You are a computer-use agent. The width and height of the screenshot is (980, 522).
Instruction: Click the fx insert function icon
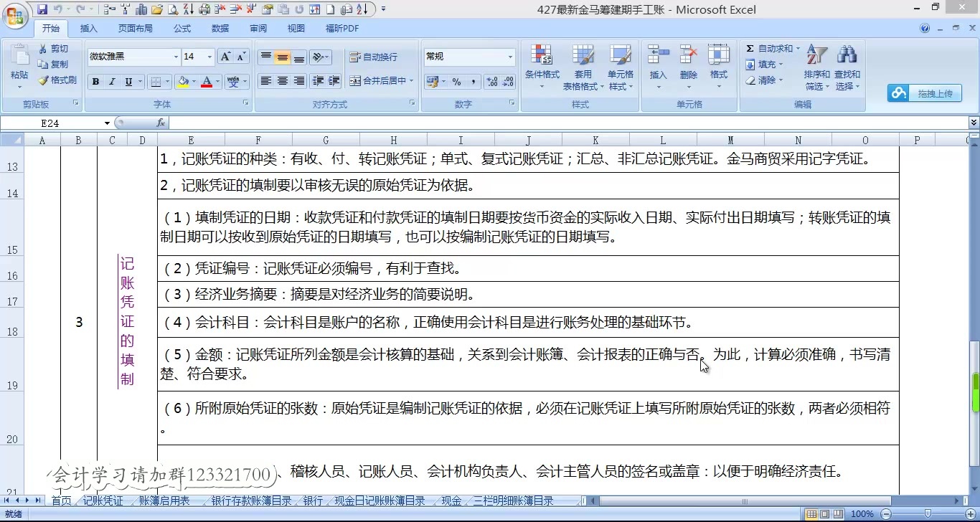(161, 123)
